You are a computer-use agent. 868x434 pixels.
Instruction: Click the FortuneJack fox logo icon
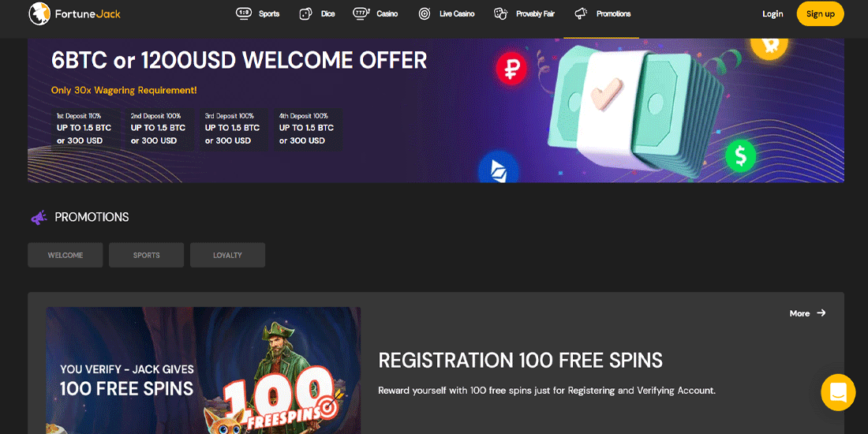(x=39, y=13)
